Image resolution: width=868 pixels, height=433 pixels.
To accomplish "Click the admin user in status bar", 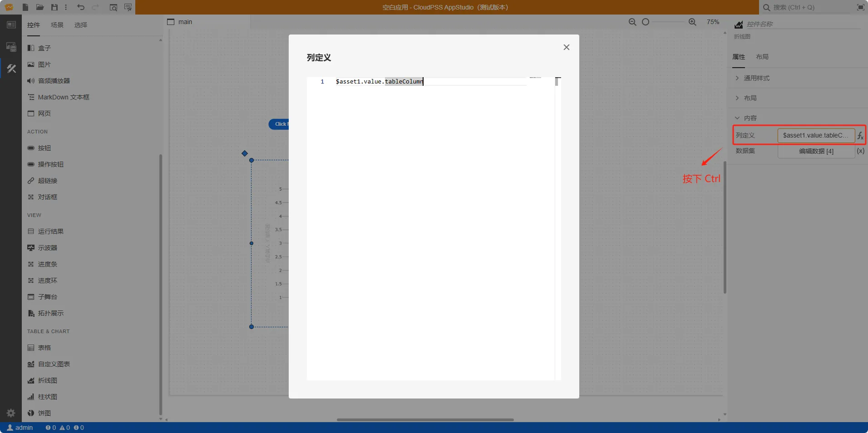I will pos(20,428).
